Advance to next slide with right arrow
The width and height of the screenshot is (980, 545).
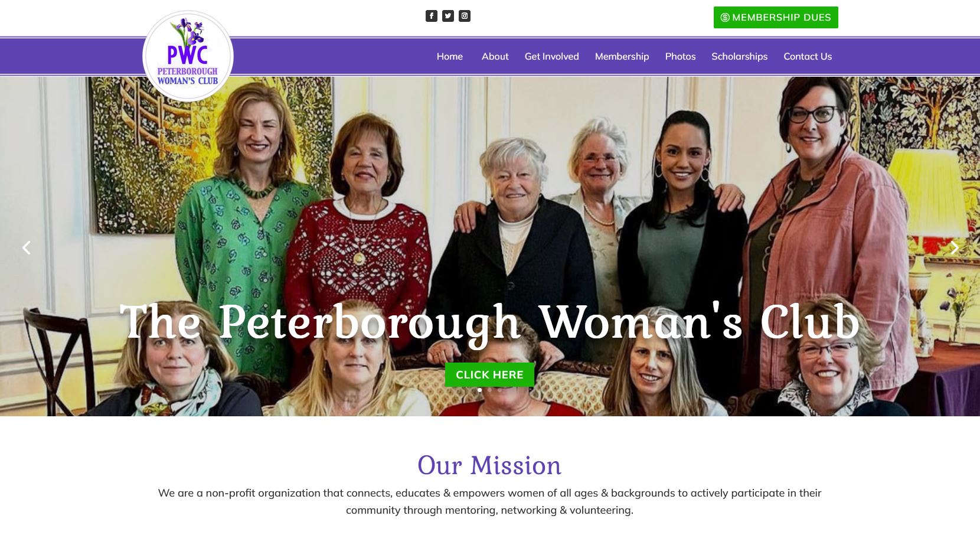pos(955,247)
